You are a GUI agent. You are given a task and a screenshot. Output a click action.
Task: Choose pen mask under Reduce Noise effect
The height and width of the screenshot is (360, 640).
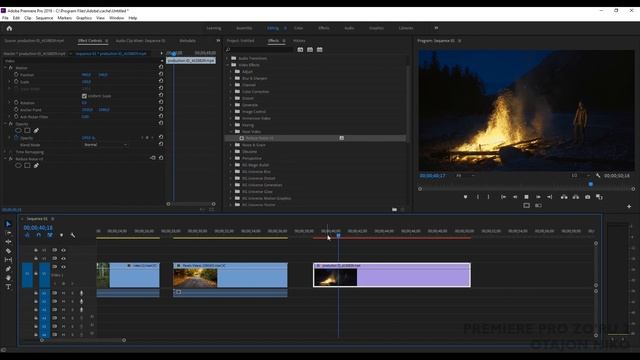coord(36,166)
